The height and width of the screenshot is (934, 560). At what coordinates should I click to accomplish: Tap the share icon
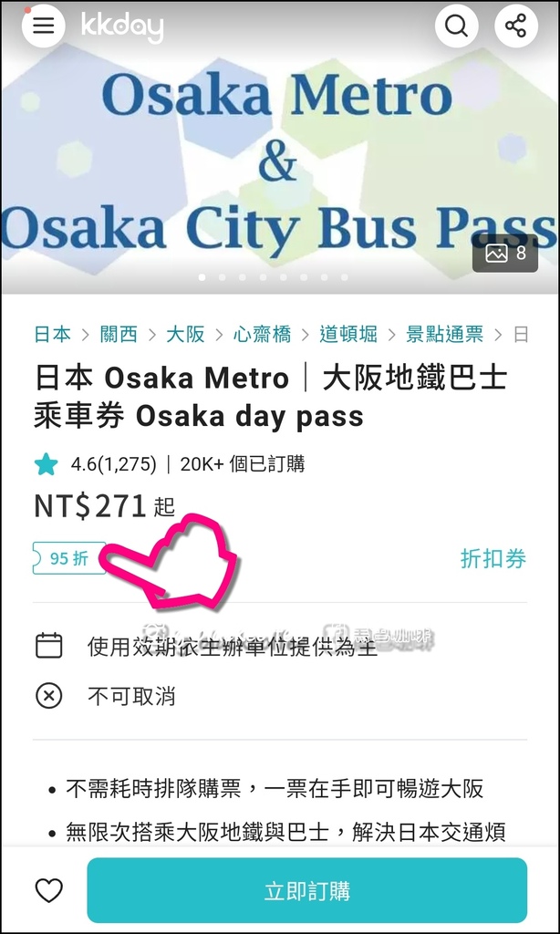(516, 26)
